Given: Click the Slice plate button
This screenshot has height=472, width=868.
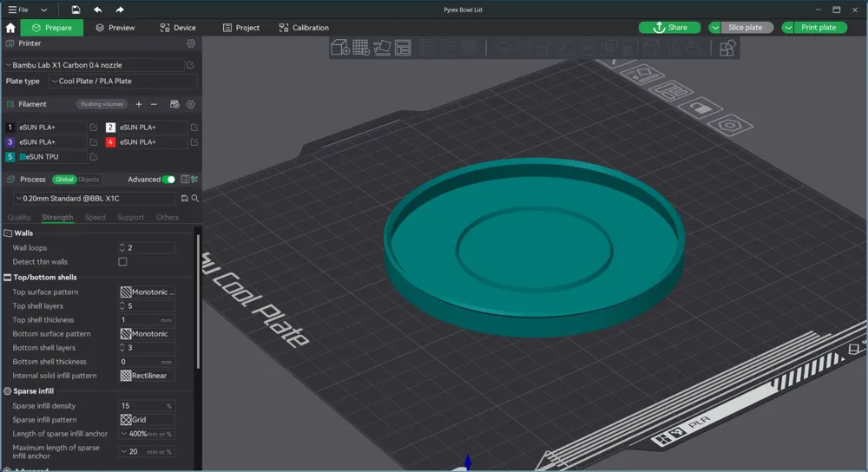Looking at the screenshot, I should (x=745, y=28).
